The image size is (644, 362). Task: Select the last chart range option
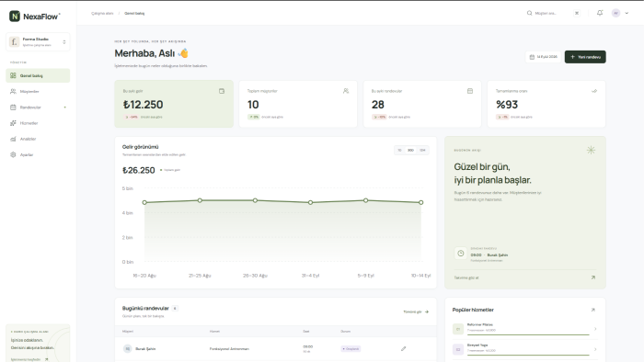pos(422,151)
